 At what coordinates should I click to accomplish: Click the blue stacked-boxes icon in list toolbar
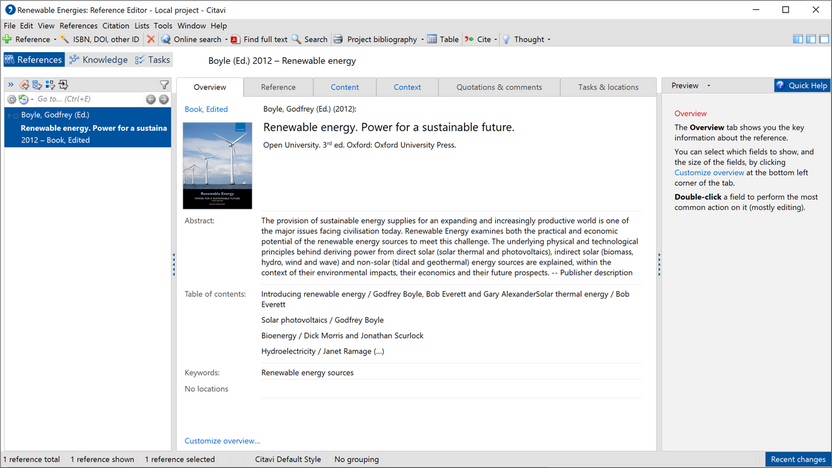(x=37, y=85)
